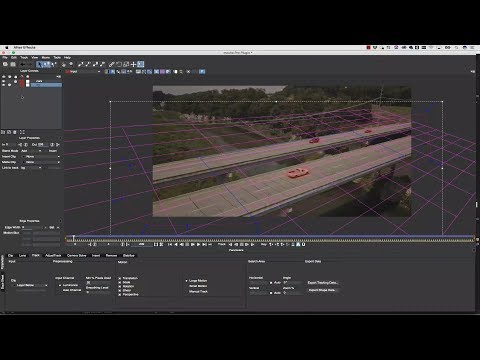The width and height of the screenshot is (480, 360).
Task: Open the Input clip view dropdown above the viewer
Action: point(83,71)
